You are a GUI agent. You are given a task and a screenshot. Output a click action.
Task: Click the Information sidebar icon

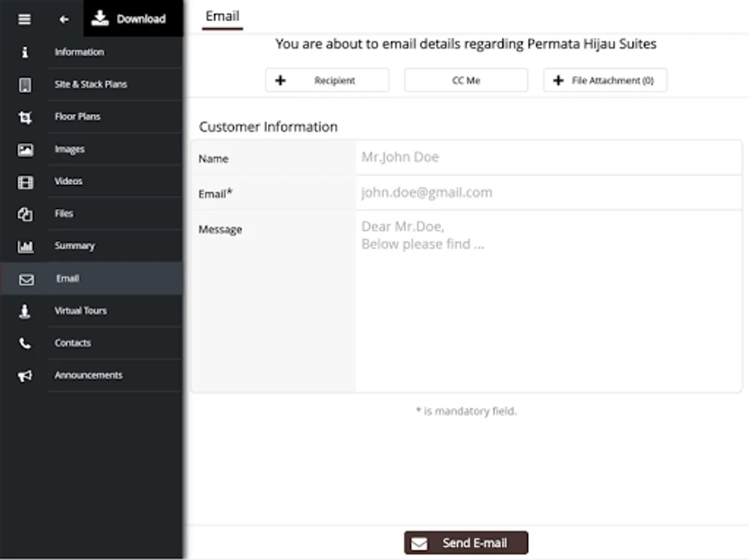point(25,52)
